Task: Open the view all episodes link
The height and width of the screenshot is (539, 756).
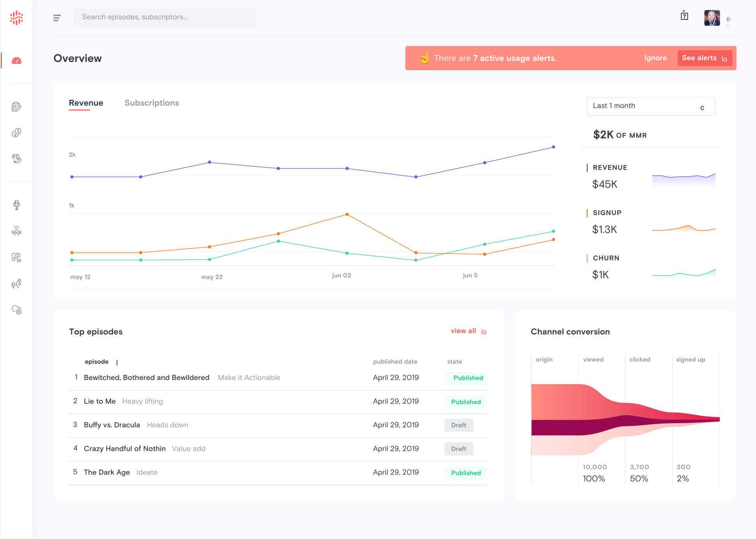Action: 463,331
